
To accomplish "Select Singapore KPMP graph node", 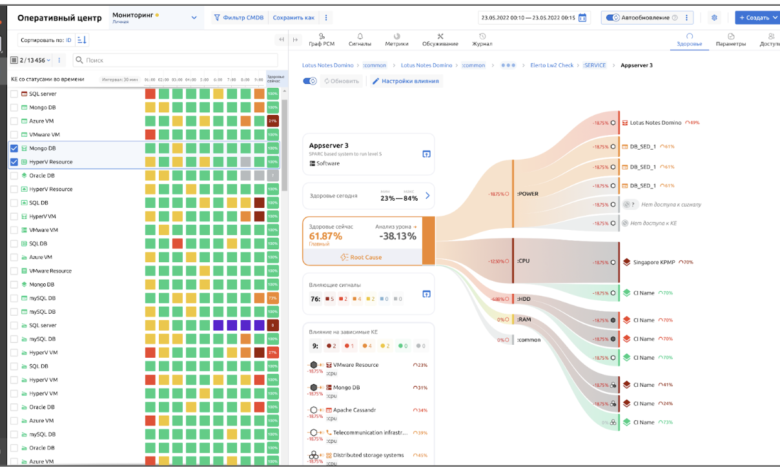I will point(654,262).
